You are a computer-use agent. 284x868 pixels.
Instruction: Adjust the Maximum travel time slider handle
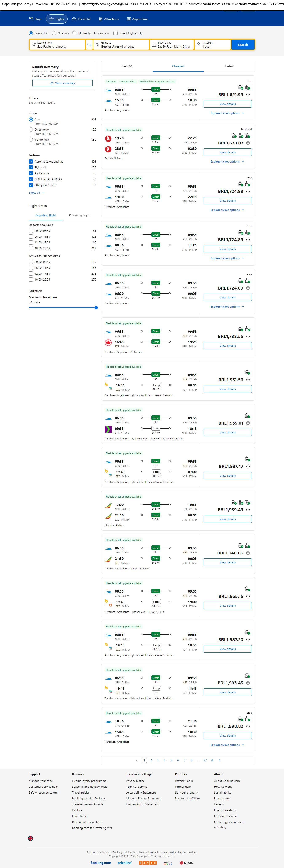96,308
